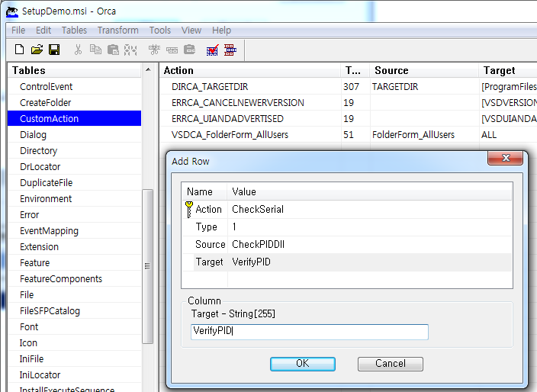Image resolution: width=537 pixels, height=392 pixels.
Task: Select the IniFile table
Action: tap(74, 358)
